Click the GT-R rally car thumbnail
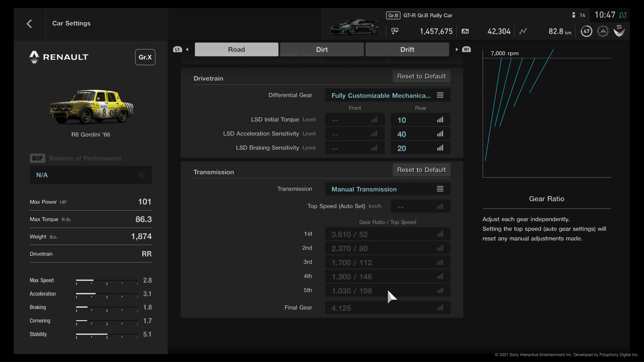 tap(354, 27)
